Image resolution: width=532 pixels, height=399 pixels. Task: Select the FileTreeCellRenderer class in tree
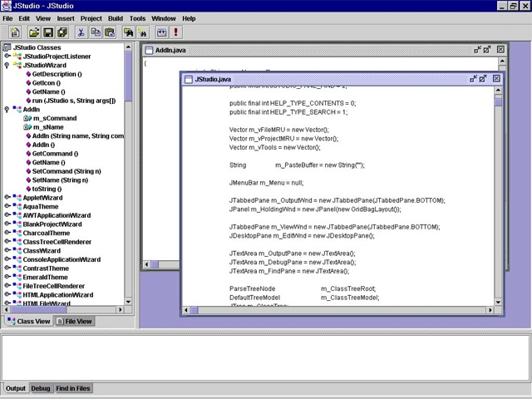point(53,286)
